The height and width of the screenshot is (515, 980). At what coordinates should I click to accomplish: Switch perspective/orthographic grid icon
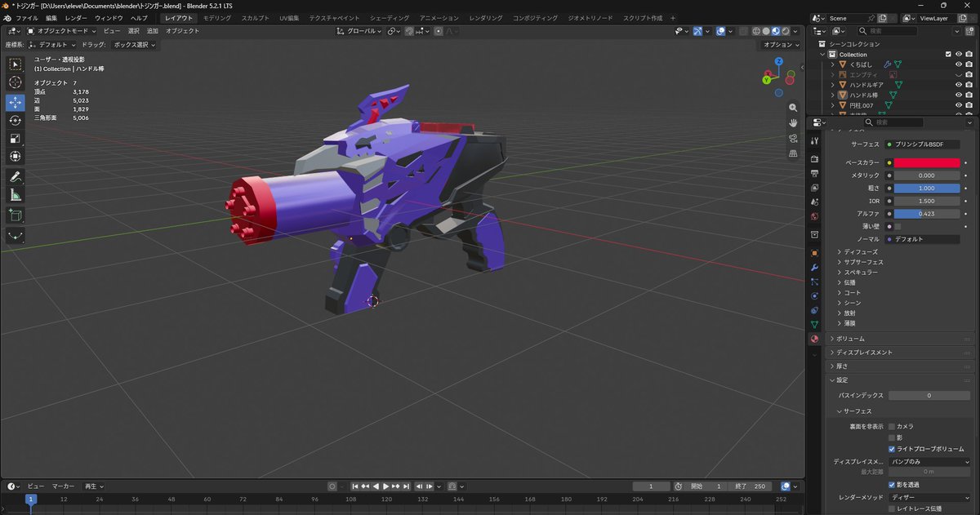click(x=793, y=153)
